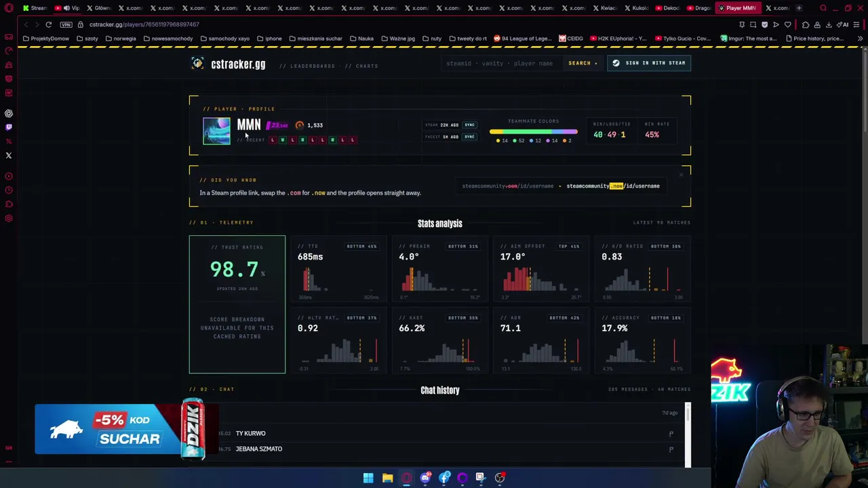The image size is (868, 488).
Task: Click the SEARCH button
Action: (583, 63)
